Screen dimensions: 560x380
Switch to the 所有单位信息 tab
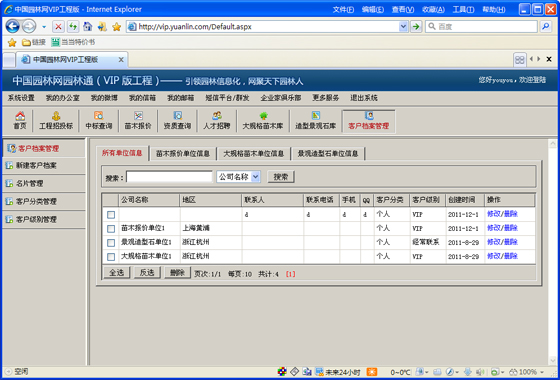(x=122, y=153)
